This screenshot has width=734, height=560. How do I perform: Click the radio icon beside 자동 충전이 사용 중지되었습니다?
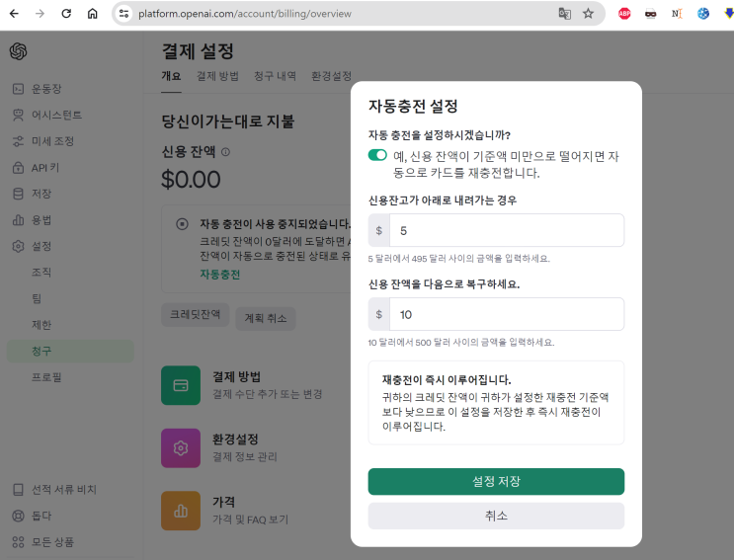[x=182, y=224]
